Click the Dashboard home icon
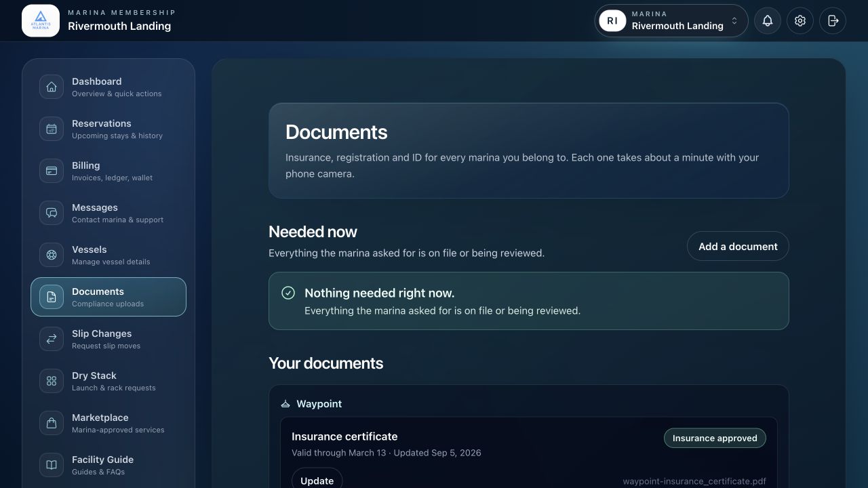Screen dimensions: 868x488 52,87
